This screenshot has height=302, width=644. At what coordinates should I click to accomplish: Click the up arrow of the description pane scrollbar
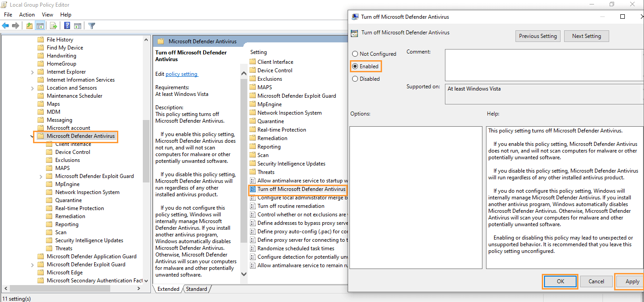coord(244,74)
